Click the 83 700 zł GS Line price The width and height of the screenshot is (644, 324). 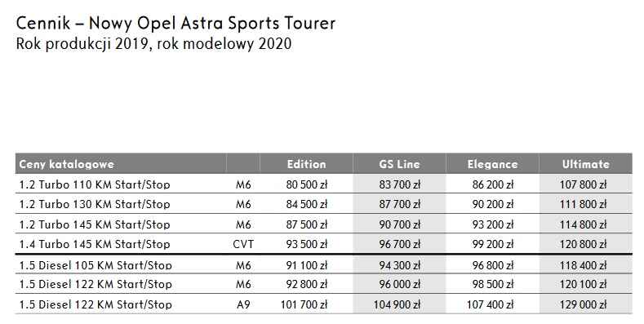point(400,184)
